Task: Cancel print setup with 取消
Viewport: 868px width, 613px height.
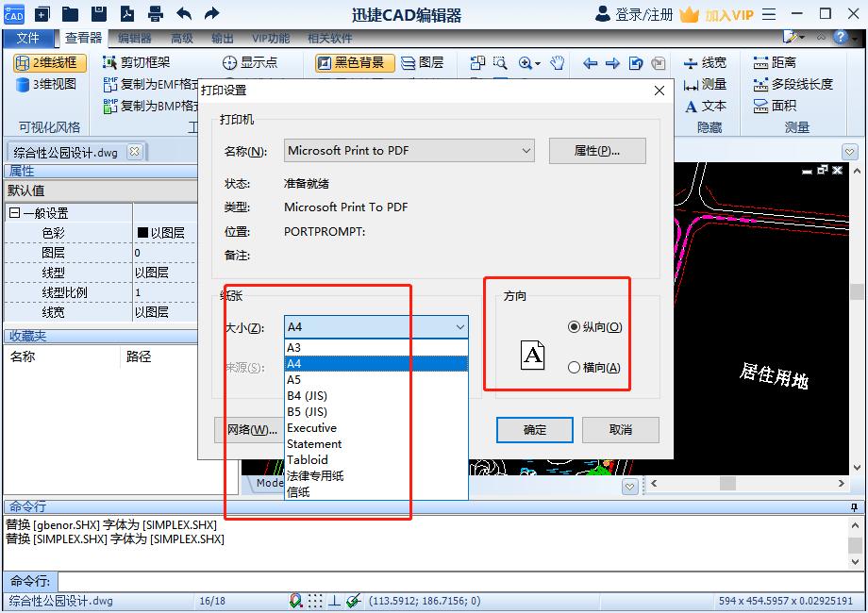Action: click(621, 430)
